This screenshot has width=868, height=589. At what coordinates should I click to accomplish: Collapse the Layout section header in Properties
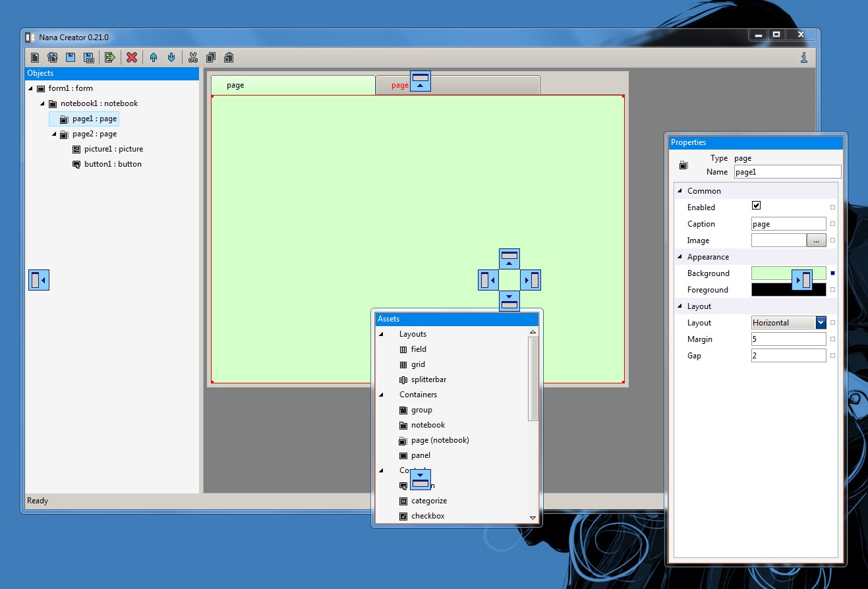[680, 306]
